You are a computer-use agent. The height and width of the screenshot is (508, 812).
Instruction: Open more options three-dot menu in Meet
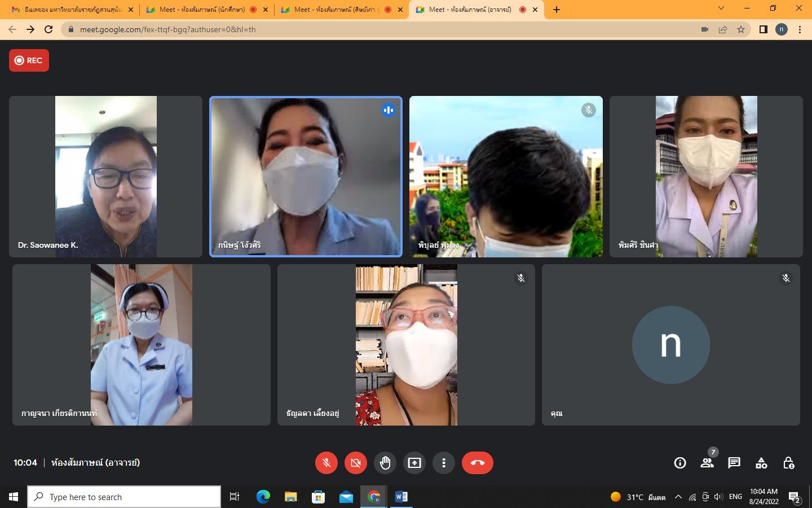pyautogui.click(x=444, y=463)
